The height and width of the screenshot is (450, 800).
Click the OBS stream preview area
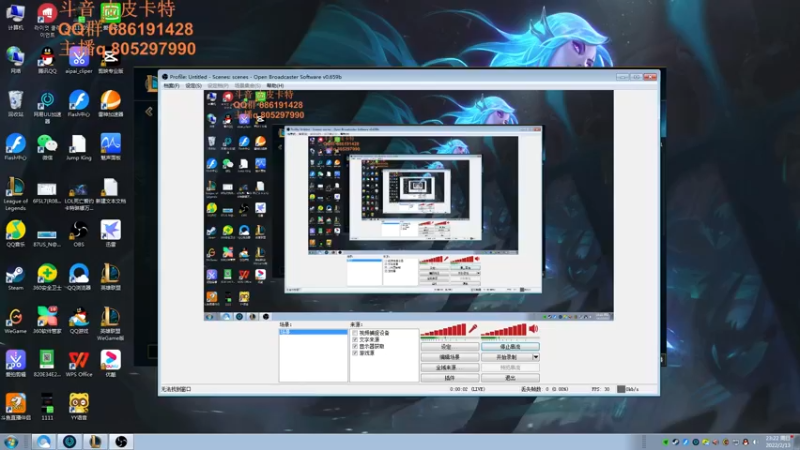click(409, 206)
